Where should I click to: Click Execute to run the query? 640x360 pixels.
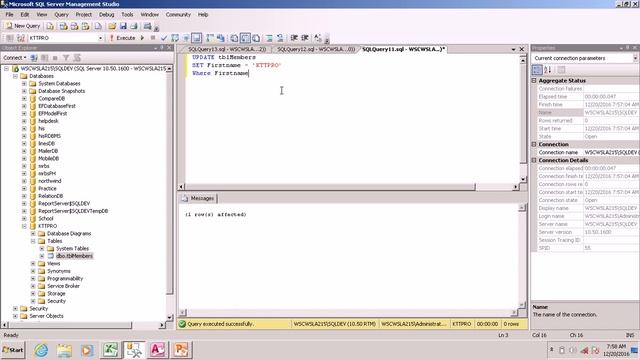tap(122, 38)
